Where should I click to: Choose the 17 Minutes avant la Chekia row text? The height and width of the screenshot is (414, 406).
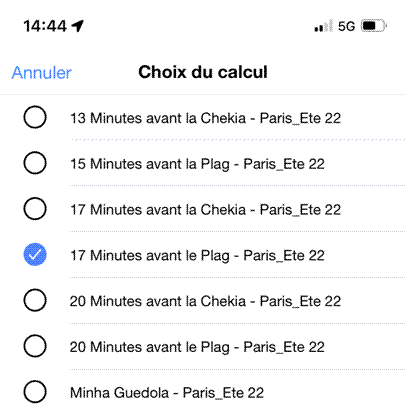pos(205,210)
